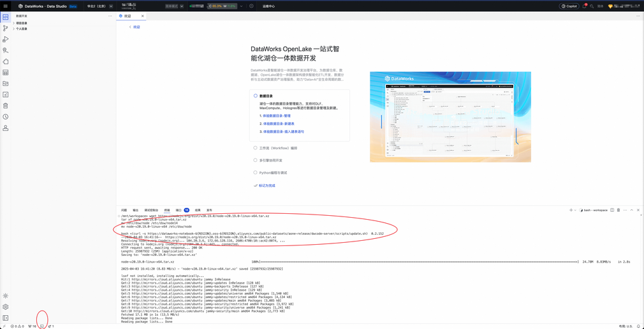Switch to the 调试控制台 debug console tab
This screenshot has height=329, width=644.
point(151,210)
